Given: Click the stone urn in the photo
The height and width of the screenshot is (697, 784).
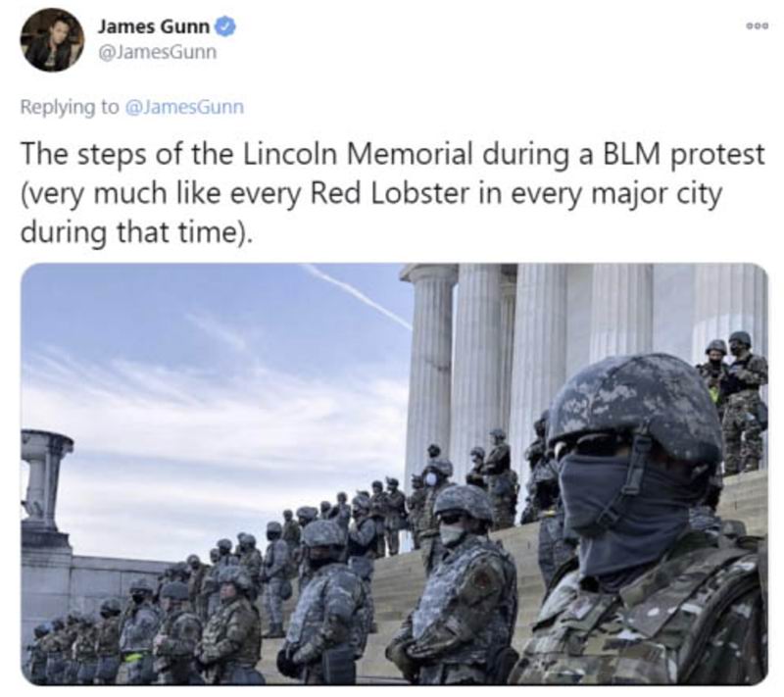Looking at the screenshot, I should (44, 475).
